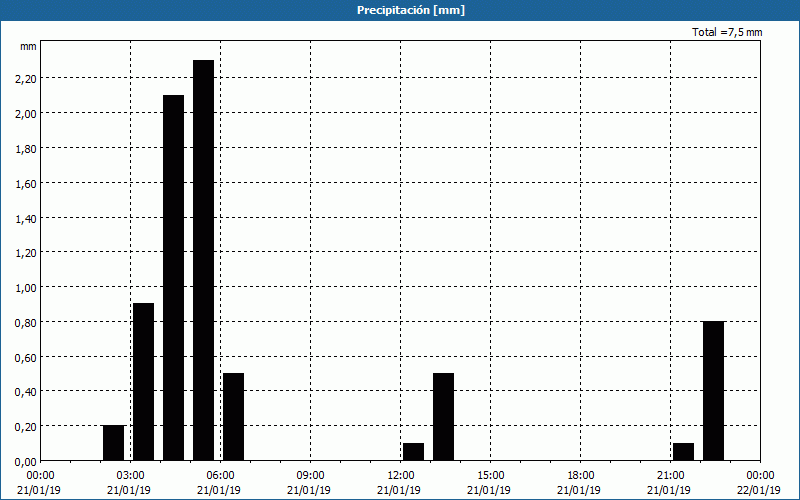Viewport: 800px width, 500px height.
Task: Select the 0,80 mm bar near 22:00
Action: (713, 391)
